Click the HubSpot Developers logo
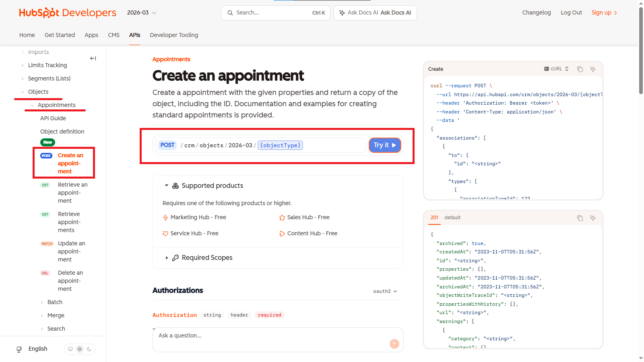Image resolution: width=644 pixels, height=362 pixels. (68, 13)
